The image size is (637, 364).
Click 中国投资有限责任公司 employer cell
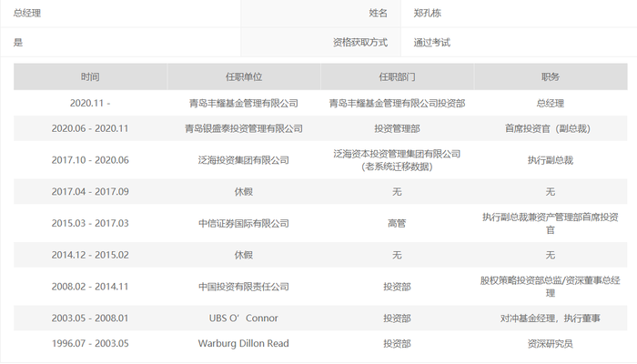[244, 287]
